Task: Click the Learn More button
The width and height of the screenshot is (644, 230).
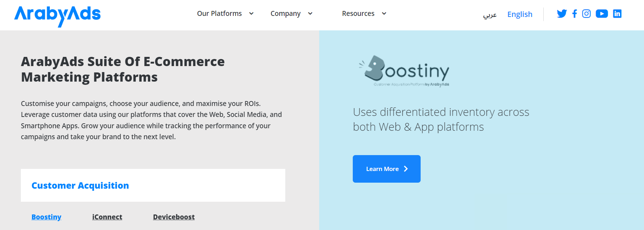Action: [x=387, y=169]
